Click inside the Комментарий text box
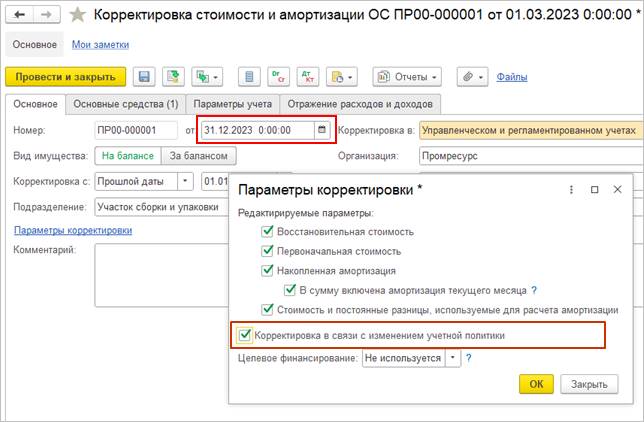 (162, 275)
